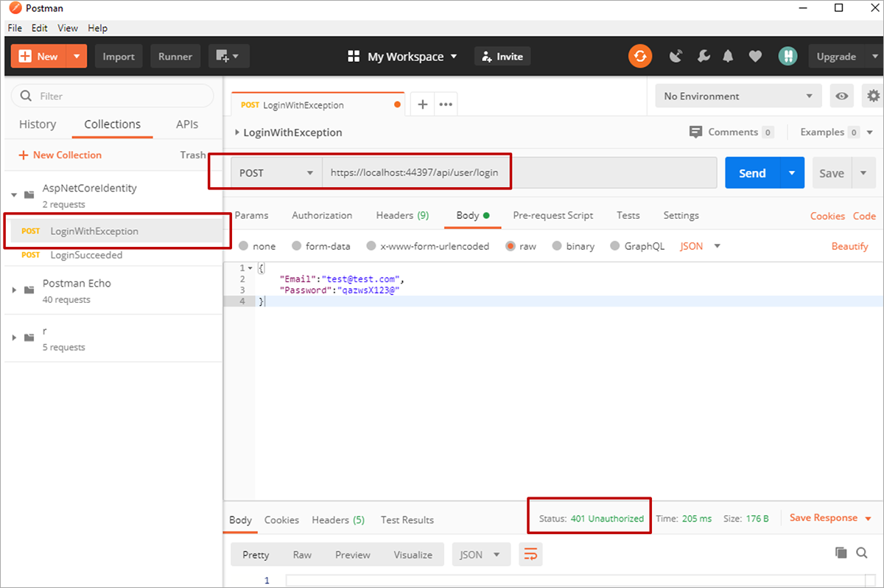Open the manage environments gear icon
This screenshot has width=884, height=588.
tap(874, 96)
